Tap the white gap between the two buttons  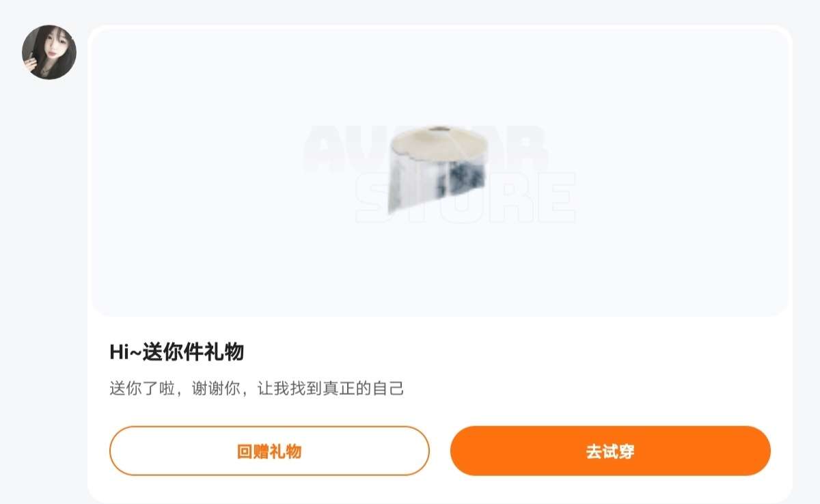(440, 451)
